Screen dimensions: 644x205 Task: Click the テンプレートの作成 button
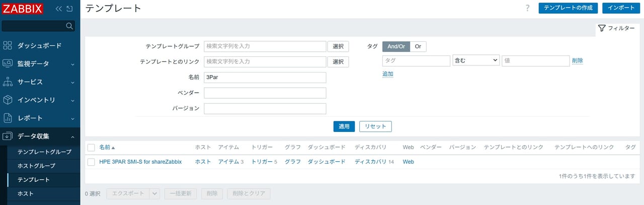point(568,8)
